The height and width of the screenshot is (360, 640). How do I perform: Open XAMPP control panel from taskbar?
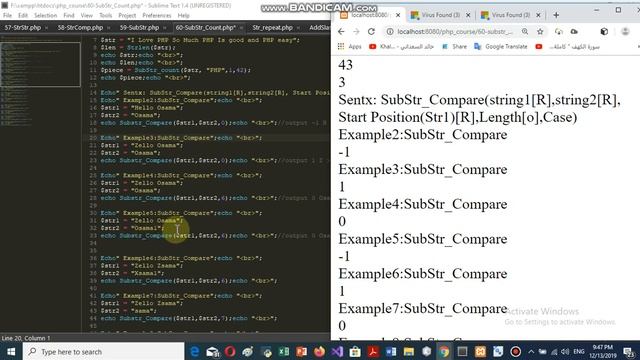[480, 351]
